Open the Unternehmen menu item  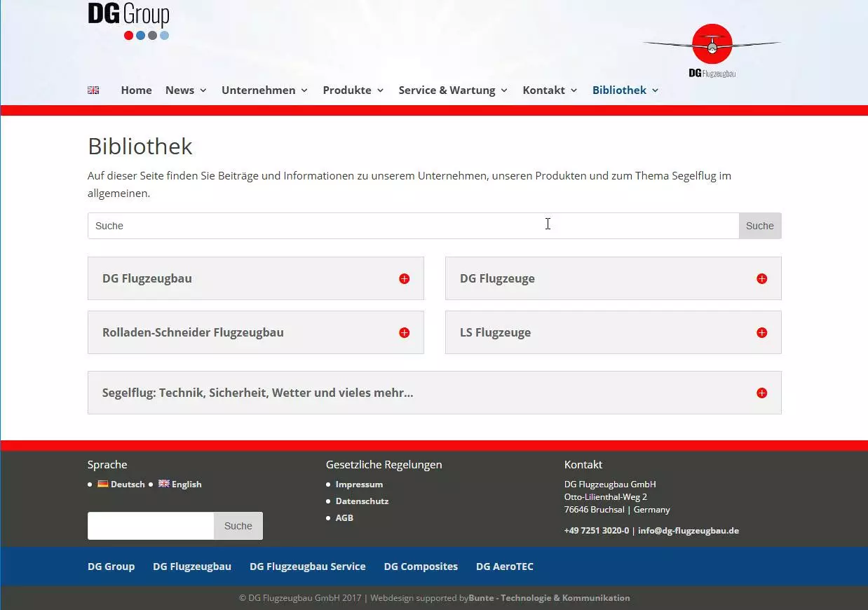(258, 90)
